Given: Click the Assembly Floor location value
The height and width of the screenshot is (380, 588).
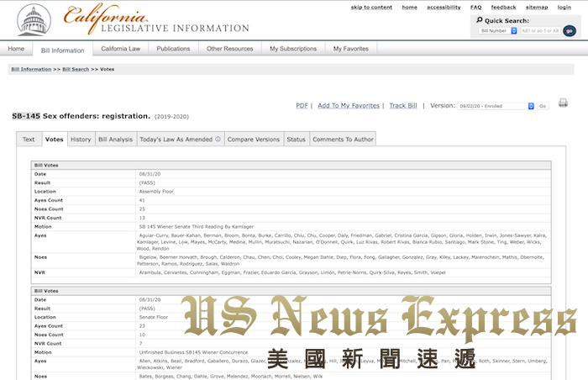Looking at the screenshot, I should coord(156,192).
